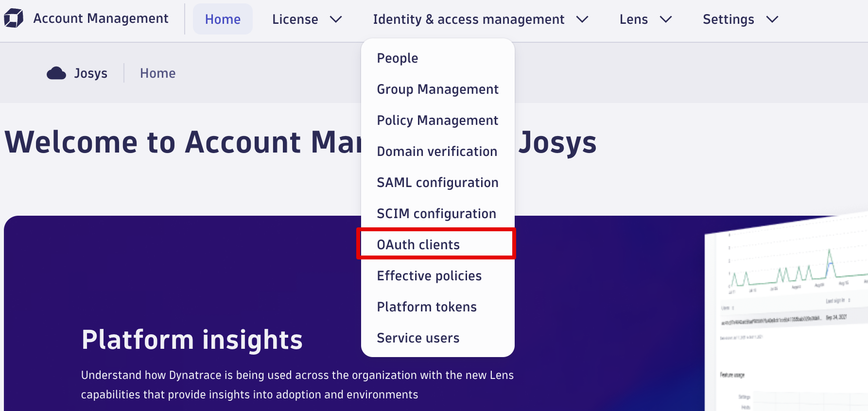Open Group Management menu item
Image resolution: width=868 pixels, height=411 pixels.
coord(437,89)
